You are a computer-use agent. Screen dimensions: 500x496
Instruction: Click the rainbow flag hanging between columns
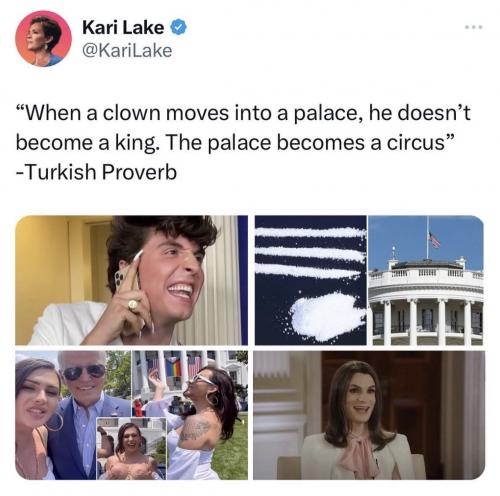click(173, 368)
